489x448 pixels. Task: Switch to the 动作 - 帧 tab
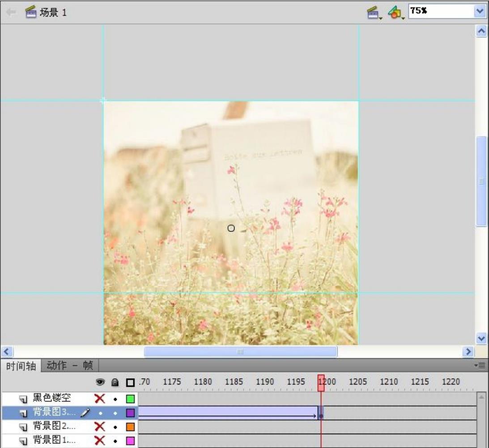pyautogui.click(x=69, y=365)
